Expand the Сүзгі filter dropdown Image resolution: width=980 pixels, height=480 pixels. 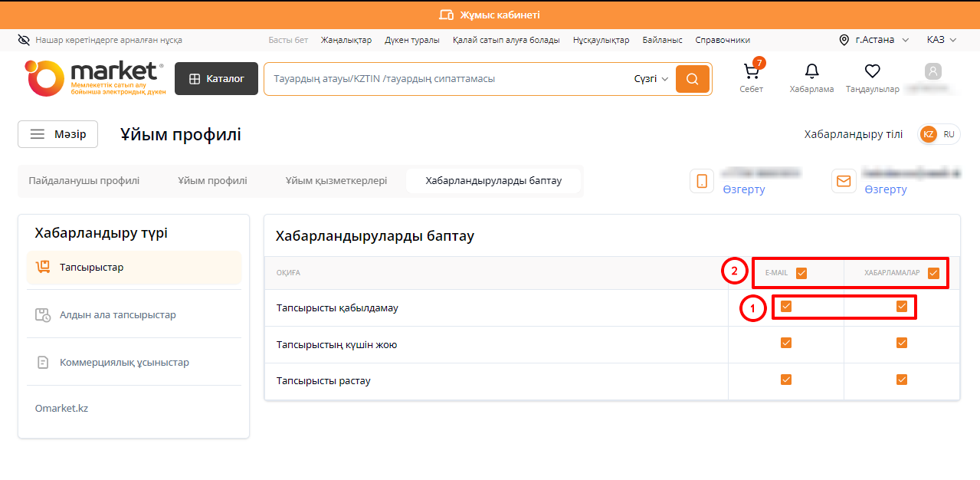coord(651,79)
